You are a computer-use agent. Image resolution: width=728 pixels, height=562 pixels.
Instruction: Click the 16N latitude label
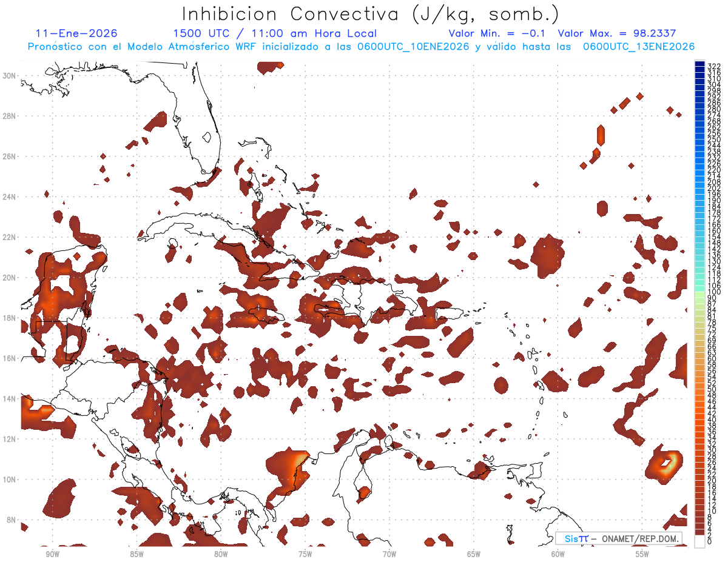(x=10, y=358)
